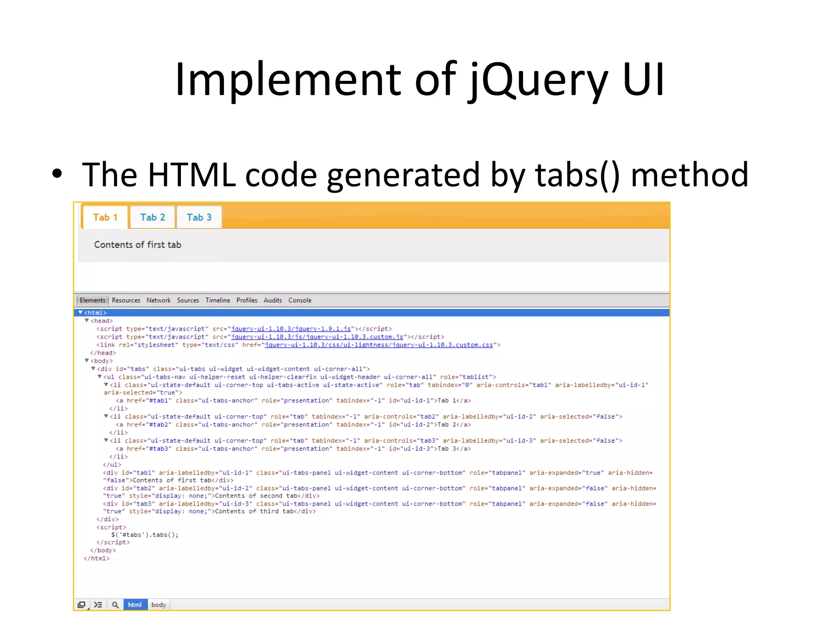Viewport: 840px width, 630px height.
Task: Select the $('#tabs').tabs(); script line
Action: (145, 535)
